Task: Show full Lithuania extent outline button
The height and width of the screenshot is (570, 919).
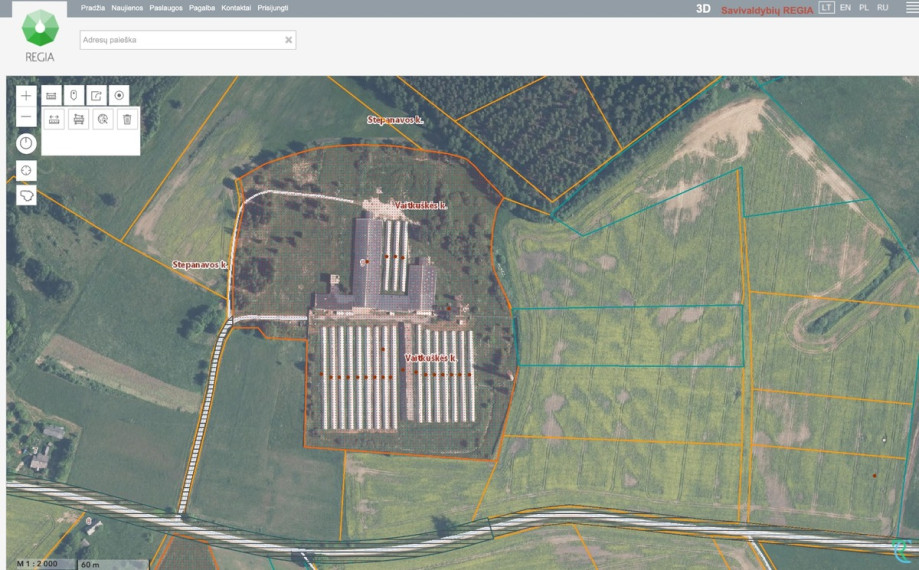Action: 26,195
